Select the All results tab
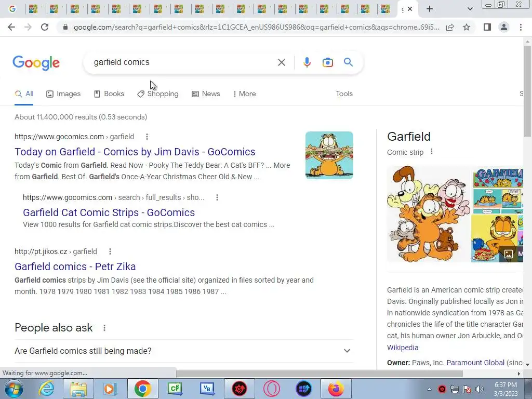The width and height of the screenshot is (532, 399). [24, 94]
